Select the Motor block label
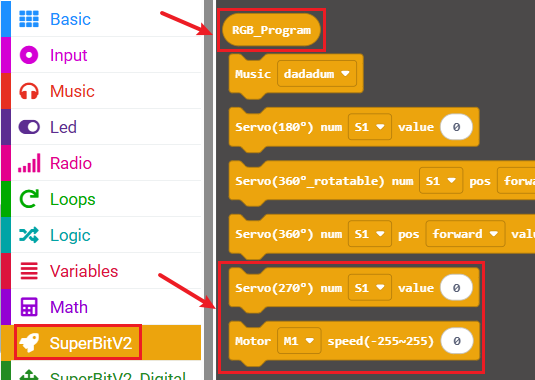The width and height of the screenshot is (535, 380). tap(253, 341)
